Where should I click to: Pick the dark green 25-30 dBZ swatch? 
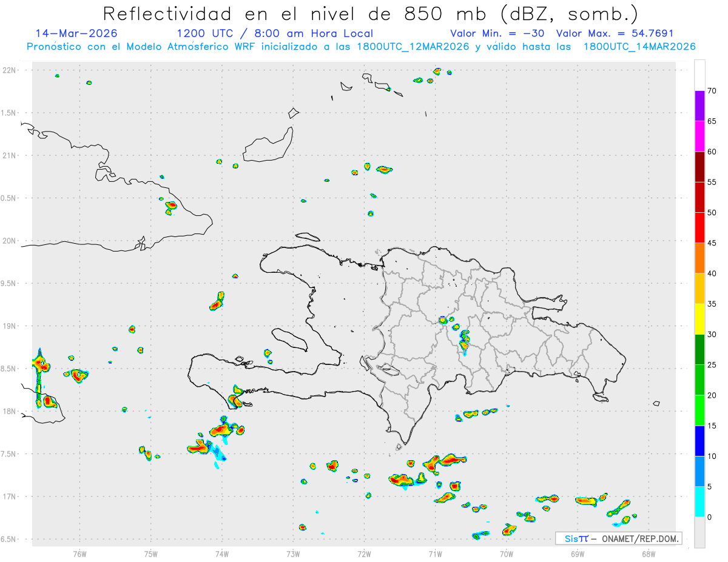[699, 350]
